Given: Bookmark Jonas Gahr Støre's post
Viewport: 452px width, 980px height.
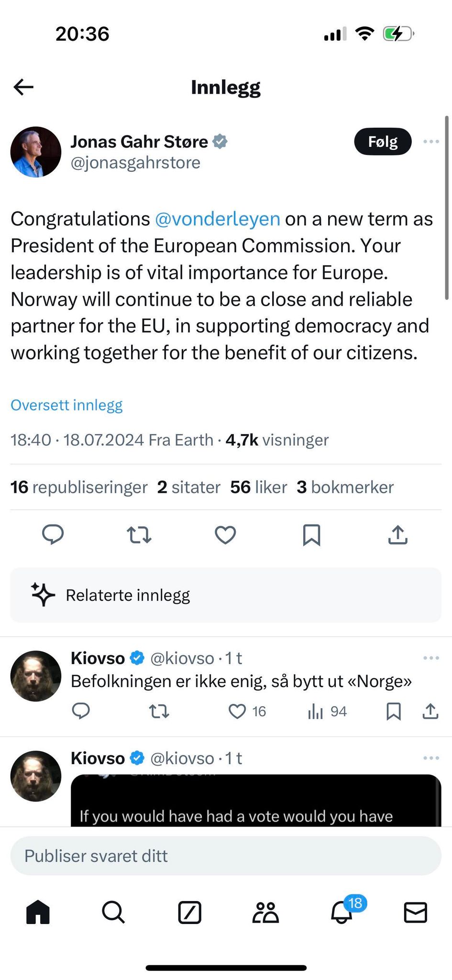Looking at the screenshot, I should [311, 535].
